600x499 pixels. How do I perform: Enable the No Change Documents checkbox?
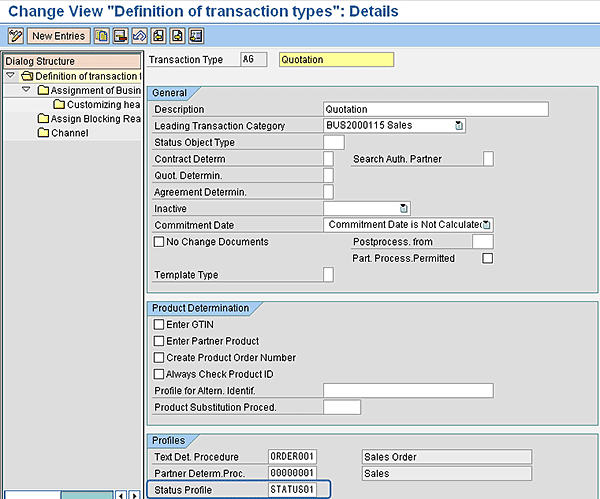[x=159, y=242]
